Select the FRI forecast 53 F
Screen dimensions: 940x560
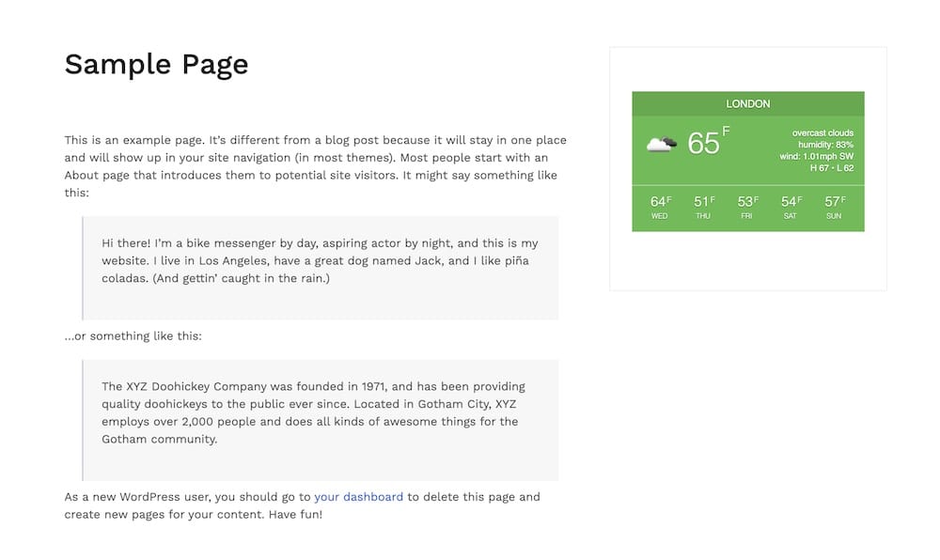click(x=747, y=208)
